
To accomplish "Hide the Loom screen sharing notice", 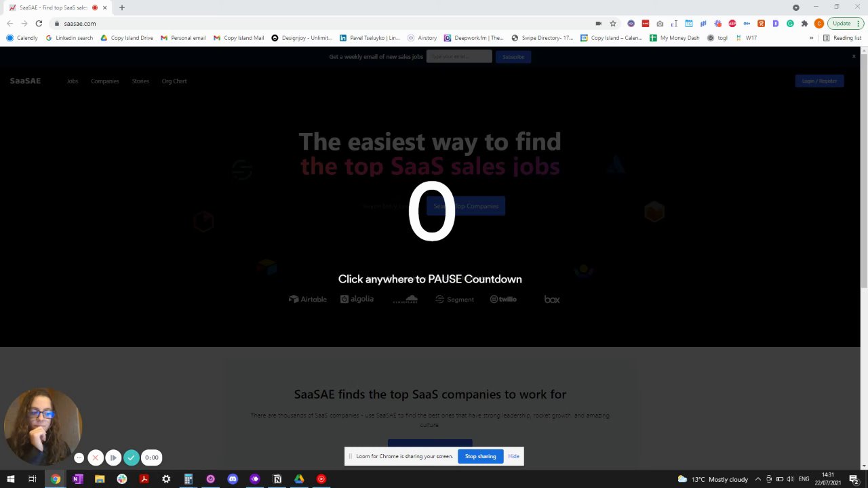I will tap(513, 456).
